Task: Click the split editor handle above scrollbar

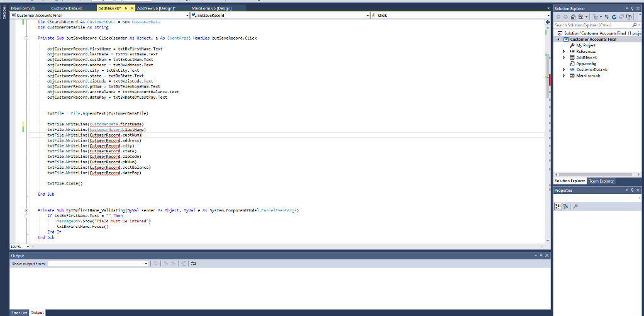Action: pos(548,22)
